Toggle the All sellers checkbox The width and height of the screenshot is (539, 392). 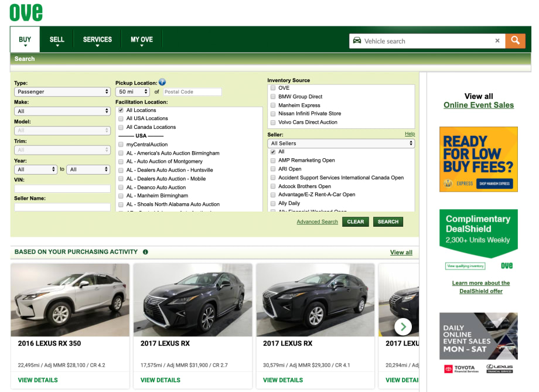pos(273,152)
